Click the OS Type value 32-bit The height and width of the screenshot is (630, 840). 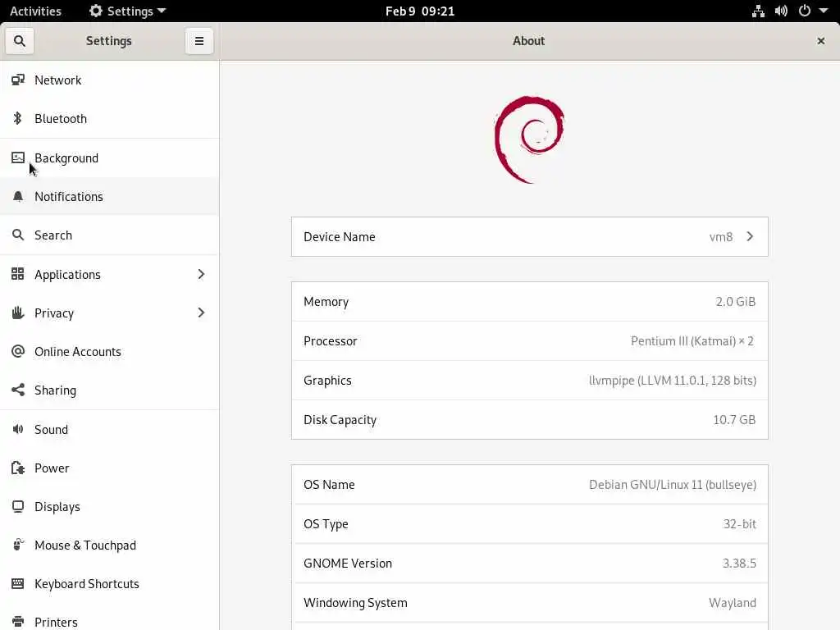pyautogui.click(x=739, y=524)
